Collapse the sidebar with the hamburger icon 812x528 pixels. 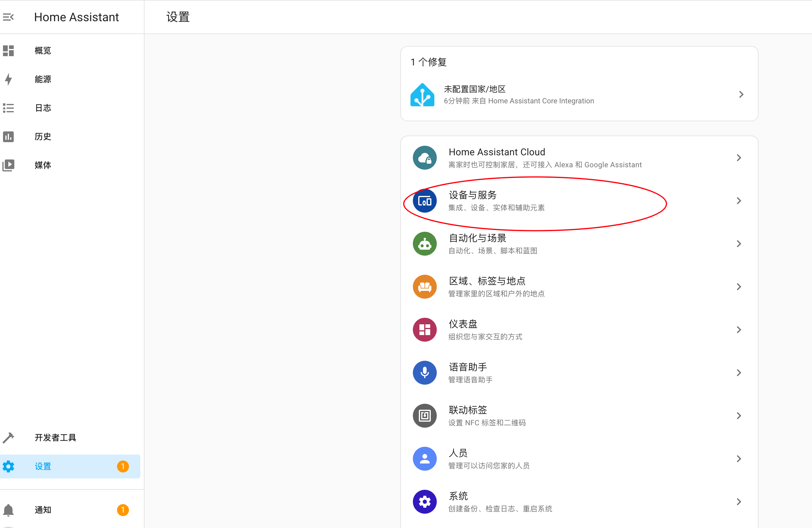point(8,17)
